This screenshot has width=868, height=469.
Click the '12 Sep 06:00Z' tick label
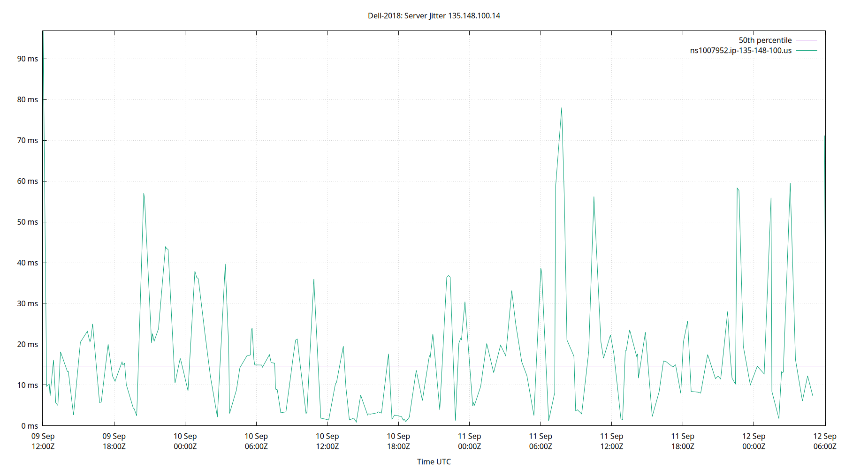point(825,441)
